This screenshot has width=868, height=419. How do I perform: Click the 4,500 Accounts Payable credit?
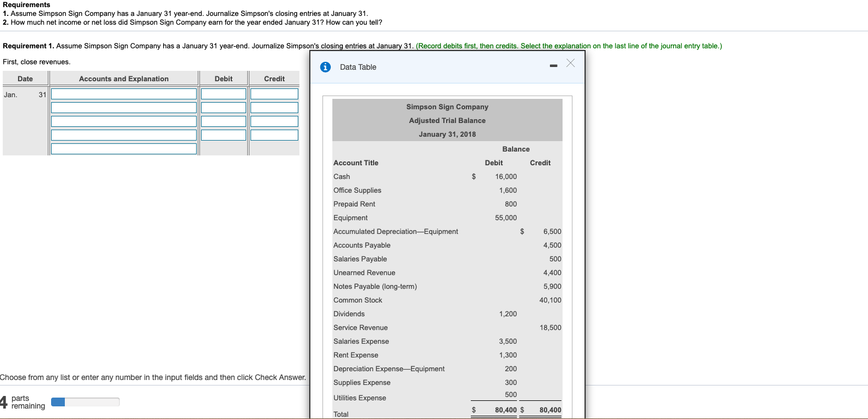(x=552, y=245)
